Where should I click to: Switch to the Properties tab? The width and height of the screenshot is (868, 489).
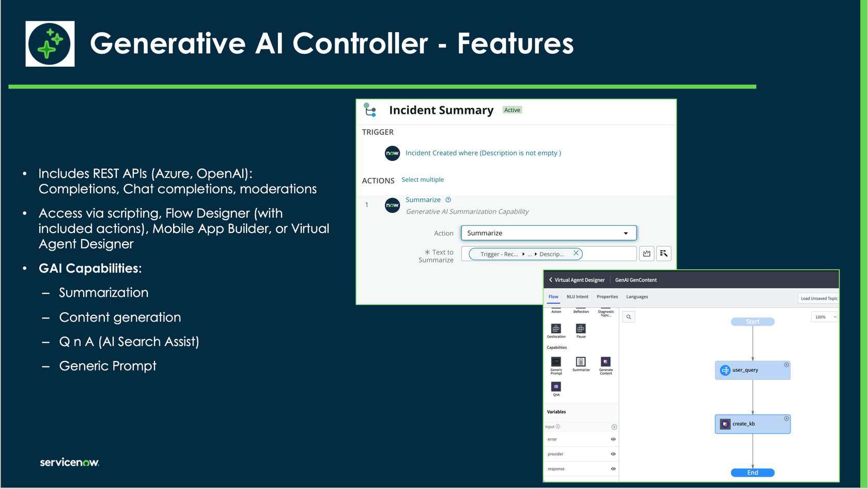coord(607,297)
